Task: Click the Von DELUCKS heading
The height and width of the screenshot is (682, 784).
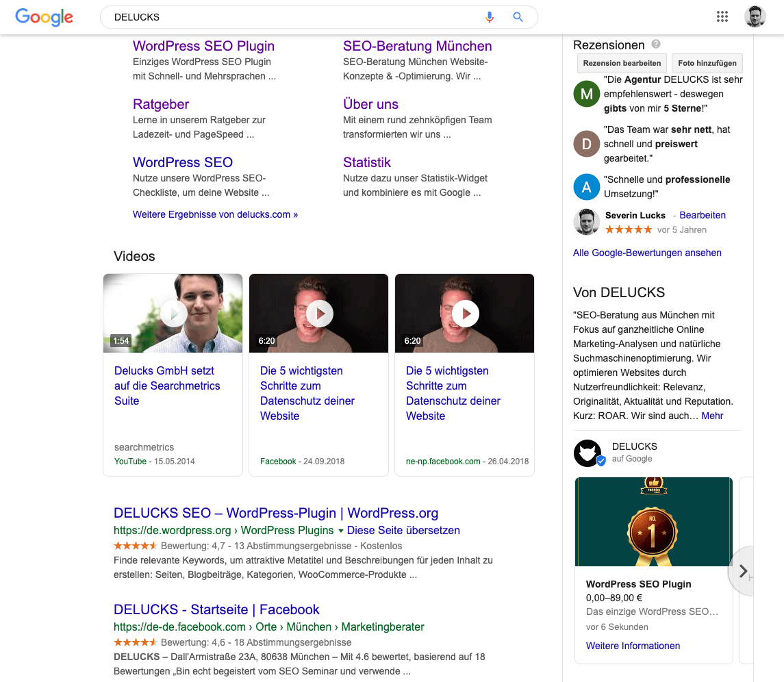Action: click(x=619, y=292)
